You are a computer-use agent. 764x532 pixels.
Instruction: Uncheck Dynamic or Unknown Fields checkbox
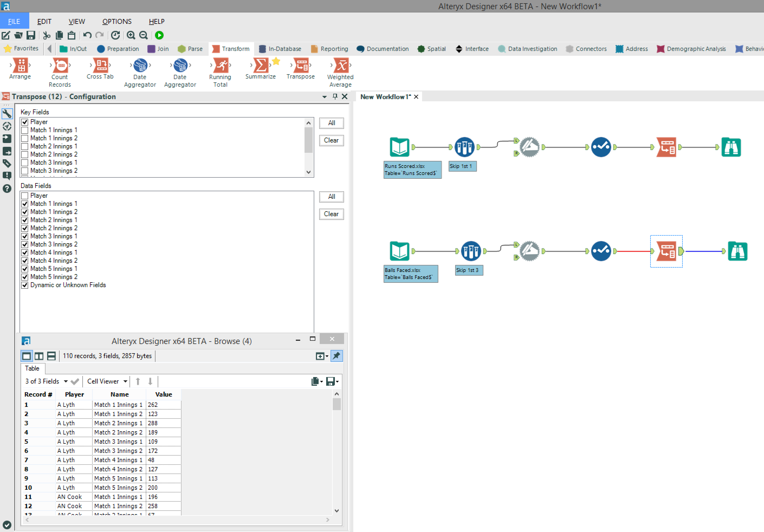coord(25,285)
